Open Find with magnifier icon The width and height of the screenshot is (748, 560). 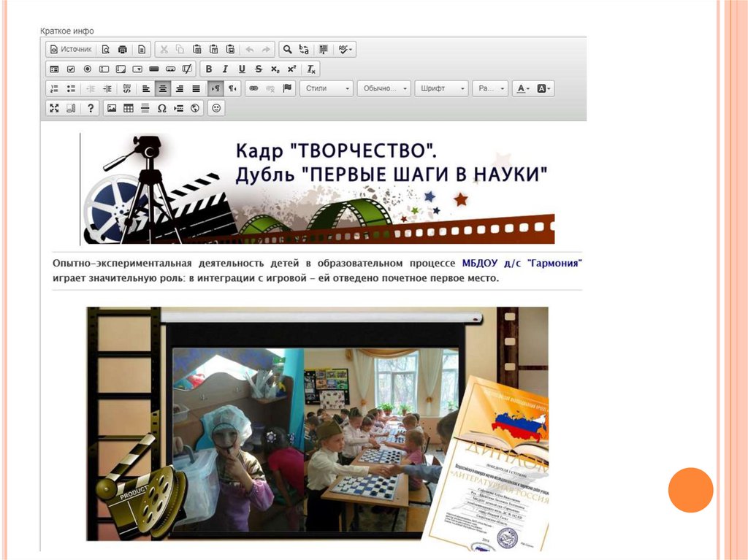(287, 49)
